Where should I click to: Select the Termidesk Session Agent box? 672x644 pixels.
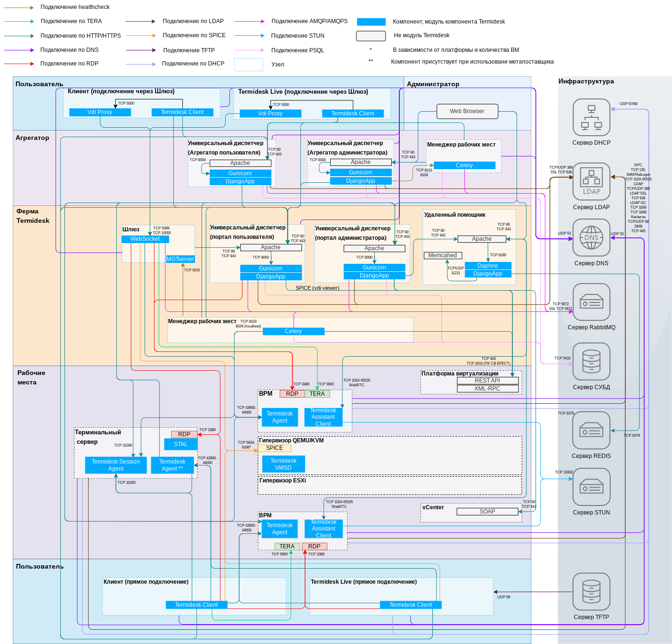click(116, 465)
